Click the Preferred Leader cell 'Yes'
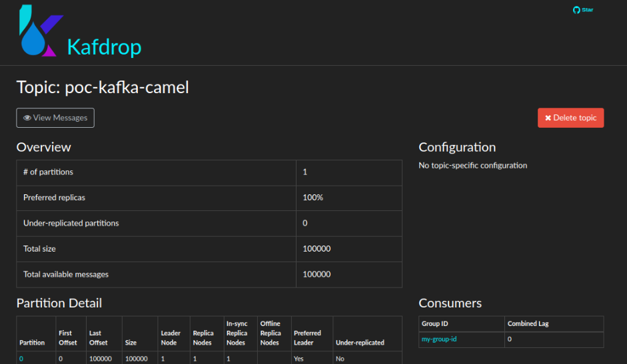Viewport: 627px width, 364px height. click(x=299, y=359)
